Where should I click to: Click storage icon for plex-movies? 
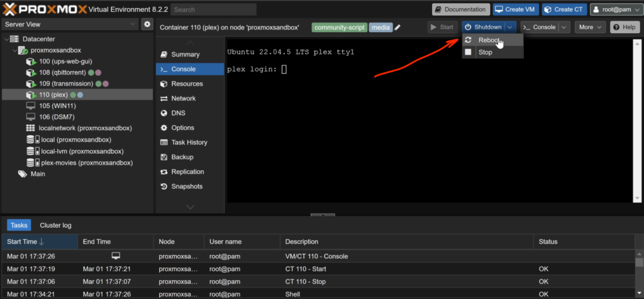33,163
